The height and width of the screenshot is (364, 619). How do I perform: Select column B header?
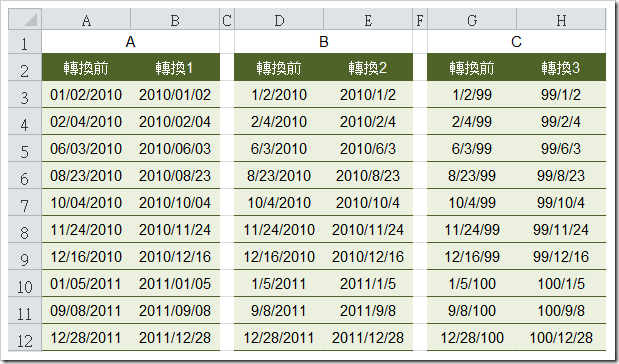pos(175,19)
